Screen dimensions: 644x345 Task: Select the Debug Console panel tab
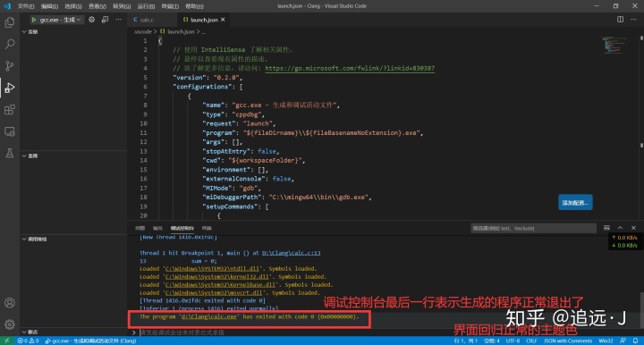click(182, 228)
